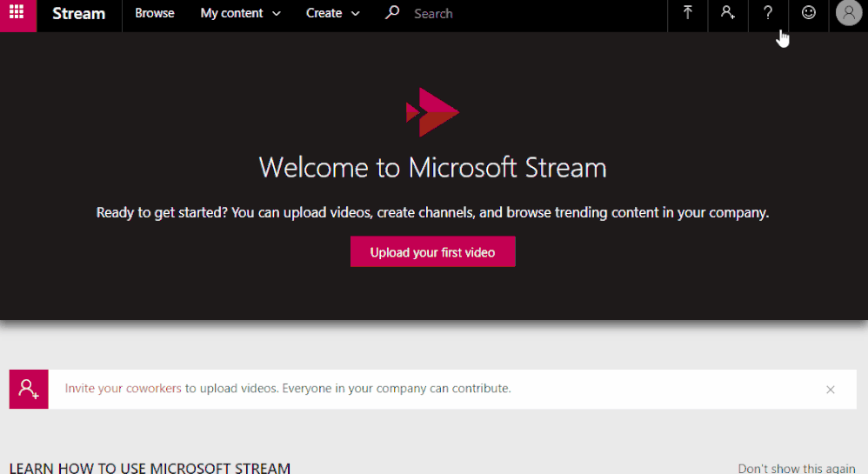Follow the Invite your coworkers link
Screen dimensions: 868x474
(x=123, y=389)
